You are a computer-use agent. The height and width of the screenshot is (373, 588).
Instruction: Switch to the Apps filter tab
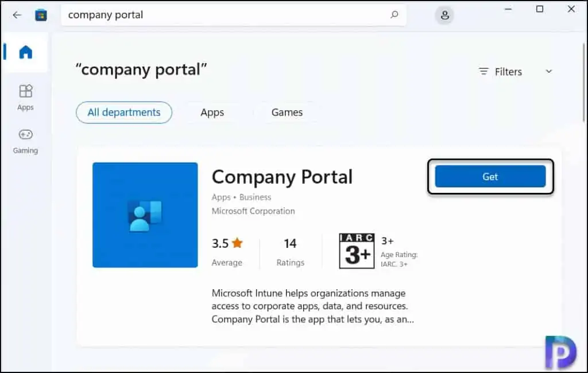coord(212,112)
